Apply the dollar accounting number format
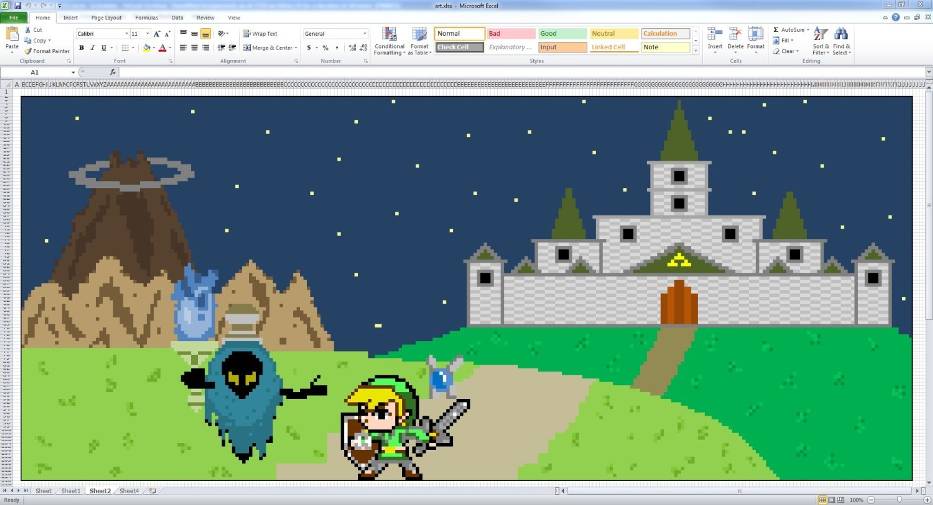 click(x=309, y=48)
